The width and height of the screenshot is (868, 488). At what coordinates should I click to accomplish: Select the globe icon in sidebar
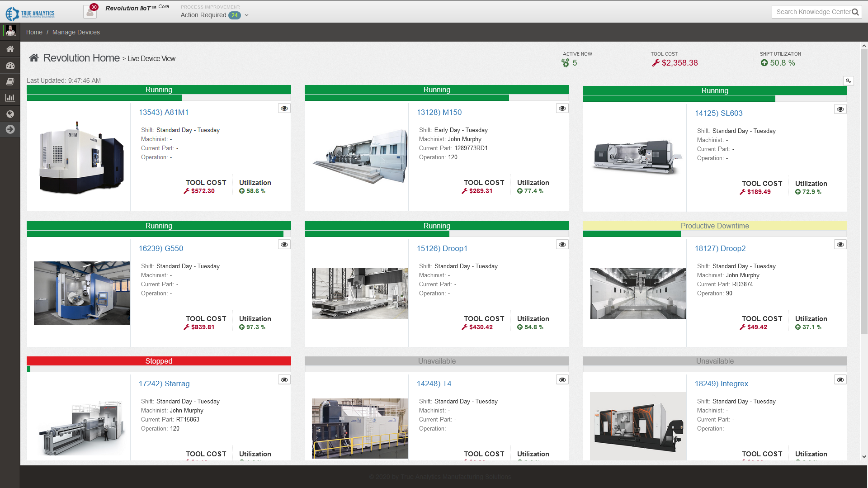(x=10, y=114)
